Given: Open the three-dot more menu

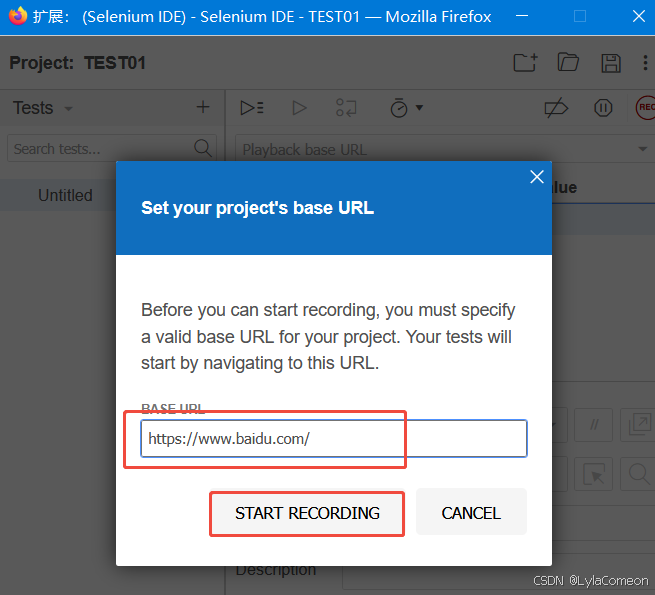Looking at the screenshot, I should 645,63.
